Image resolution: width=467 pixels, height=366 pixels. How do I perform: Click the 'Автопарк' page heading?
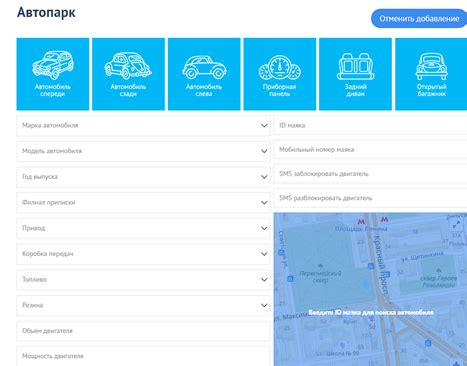coord(46,13)
